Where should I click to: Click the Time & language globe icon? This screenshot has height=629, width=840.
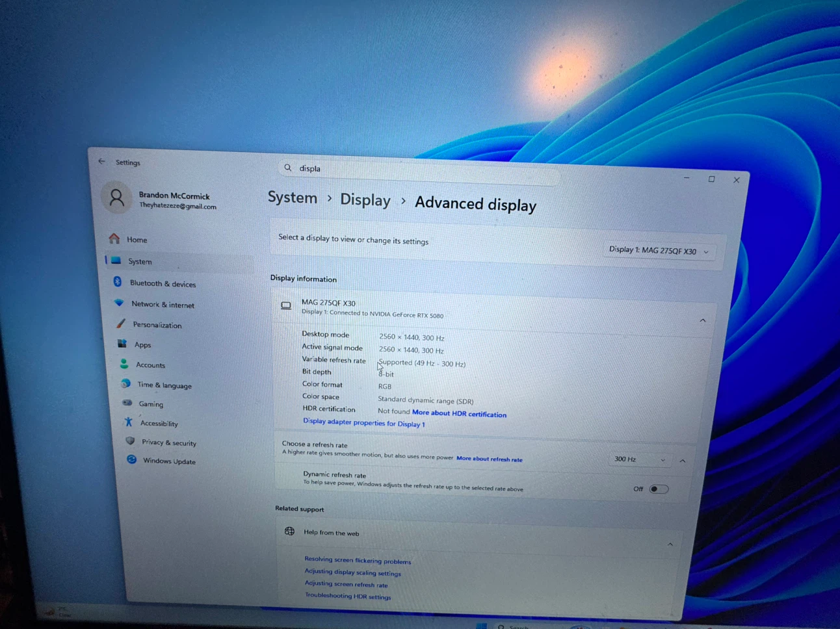[126, 384]
